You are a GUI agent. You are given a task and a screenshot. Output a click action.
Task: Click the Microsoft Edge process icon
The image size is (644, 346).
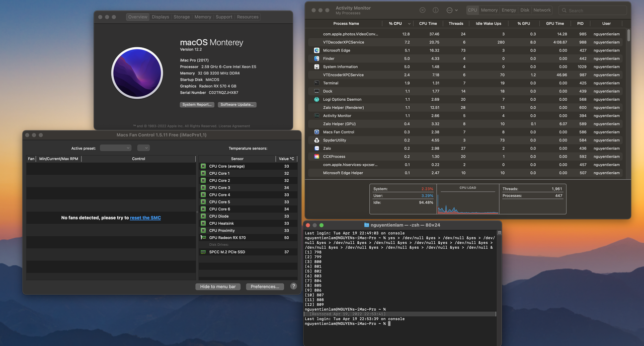tap(316, 50)
